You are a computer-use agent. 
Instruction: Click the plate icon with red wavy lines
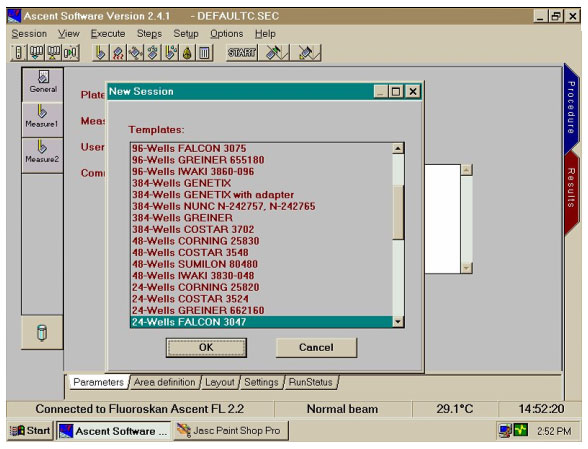[x=118, y=53]
